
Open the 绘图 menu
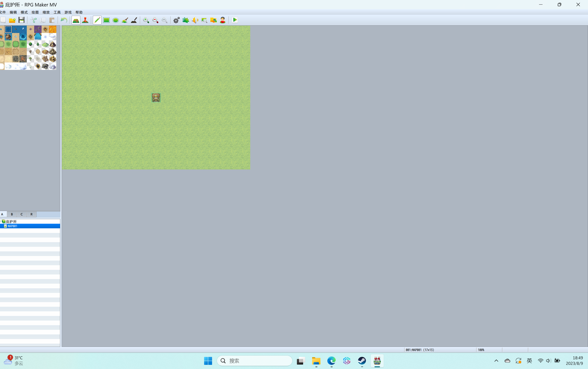click(x=35, y=12)
